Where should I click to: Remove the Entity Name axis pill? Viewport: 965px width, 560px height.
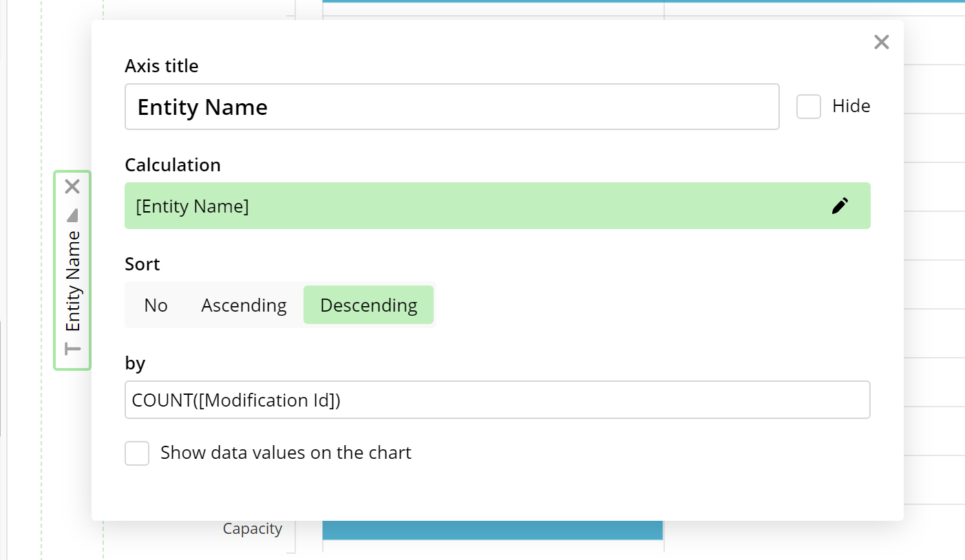(72, 186)
